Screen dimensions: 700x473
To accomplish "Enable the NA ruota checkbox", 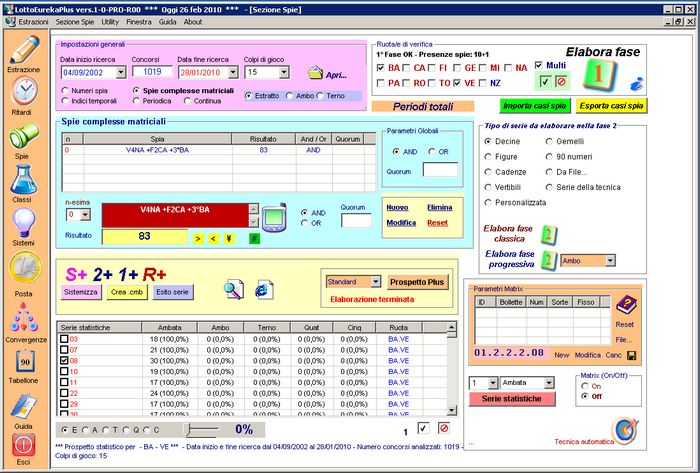I will (508, 68).
